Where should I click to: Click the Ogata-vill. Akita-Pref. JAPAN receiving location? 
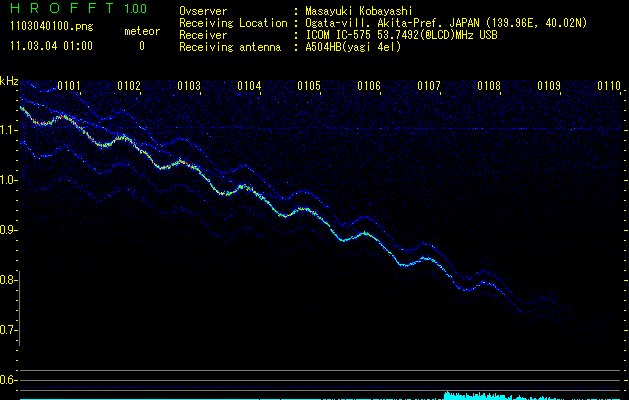tap(446, 23)
